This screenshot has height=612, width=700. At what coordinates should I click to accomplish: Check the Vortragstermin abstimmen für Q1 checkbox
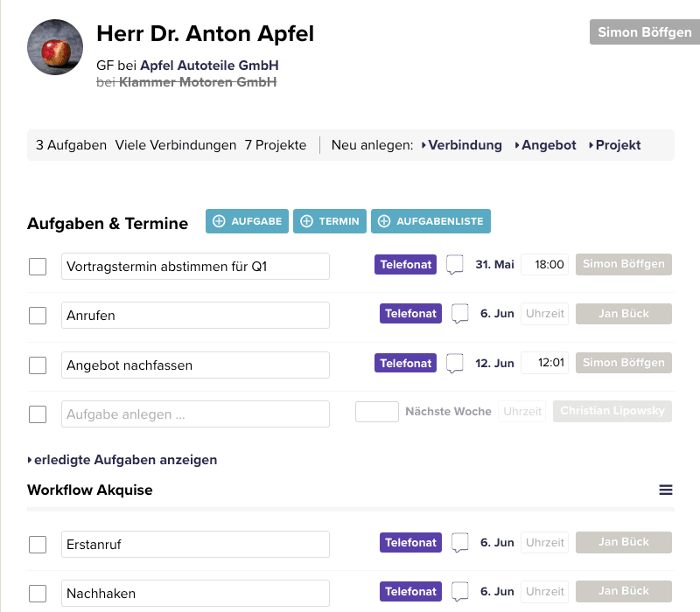tap(38, 266)
